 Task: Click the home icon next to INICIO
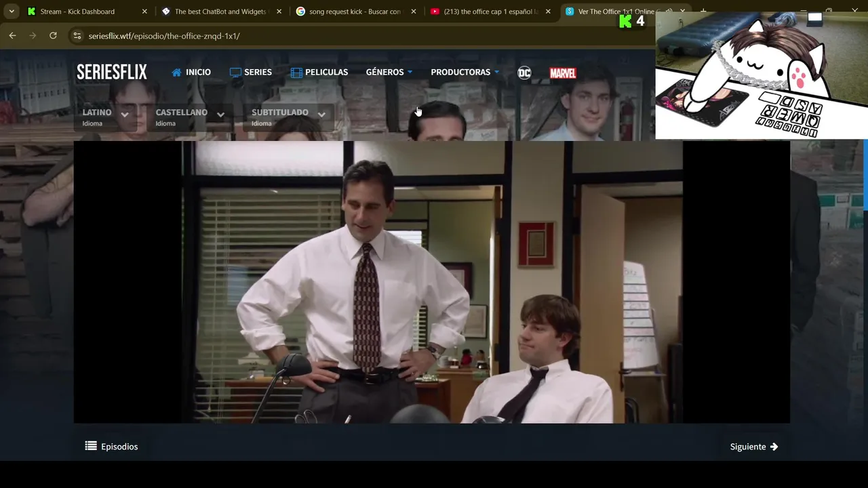coord(177,73)
